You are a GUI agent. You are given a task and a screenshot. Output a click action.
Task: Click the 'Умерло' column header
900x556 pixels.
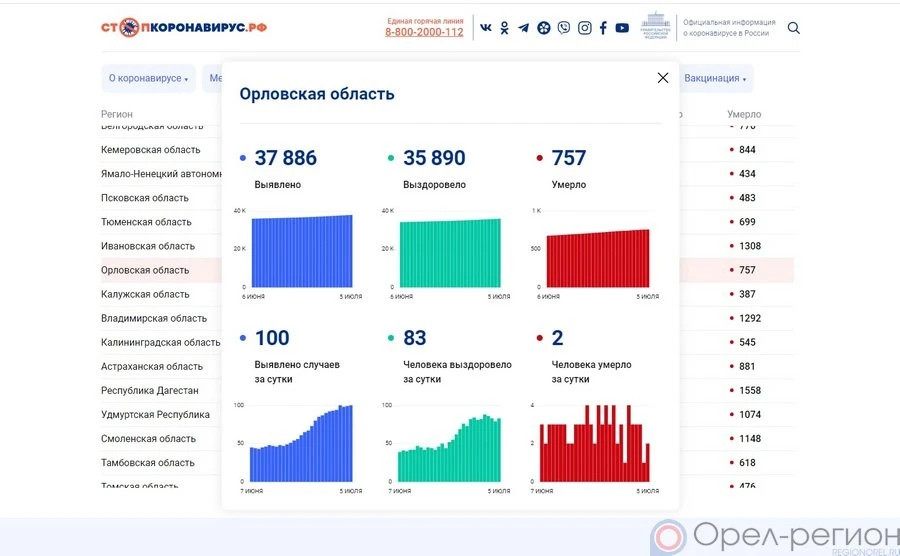pyautogui.click(x=744, y=115)
